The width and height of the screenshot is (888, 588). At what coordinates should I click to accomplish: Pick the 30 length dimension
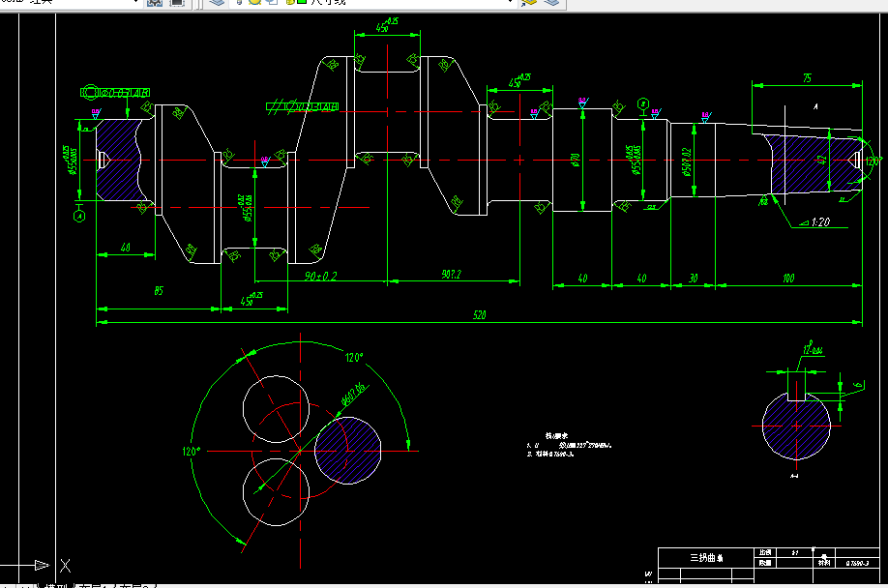tap(694, 278)
